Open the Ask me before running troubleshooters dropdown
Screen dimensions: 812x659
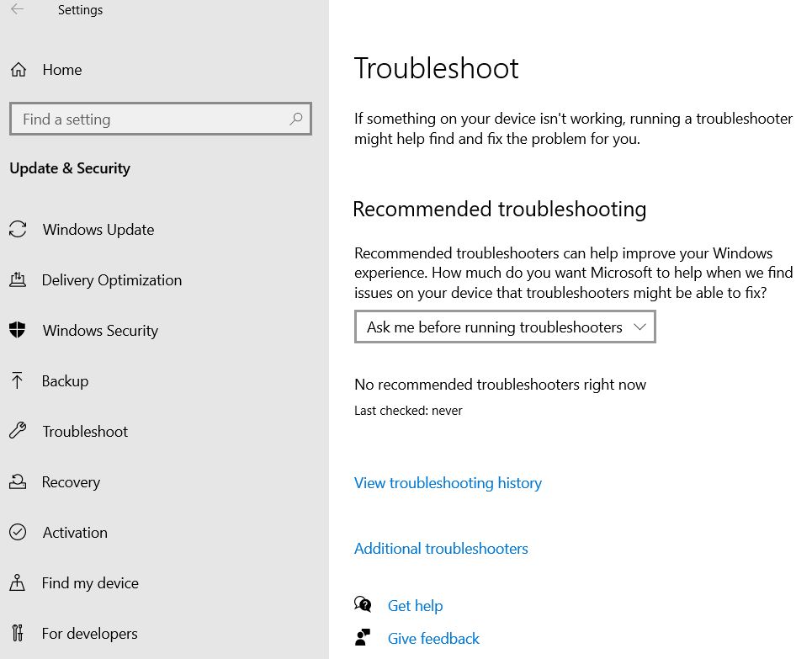tap(505, 327)
